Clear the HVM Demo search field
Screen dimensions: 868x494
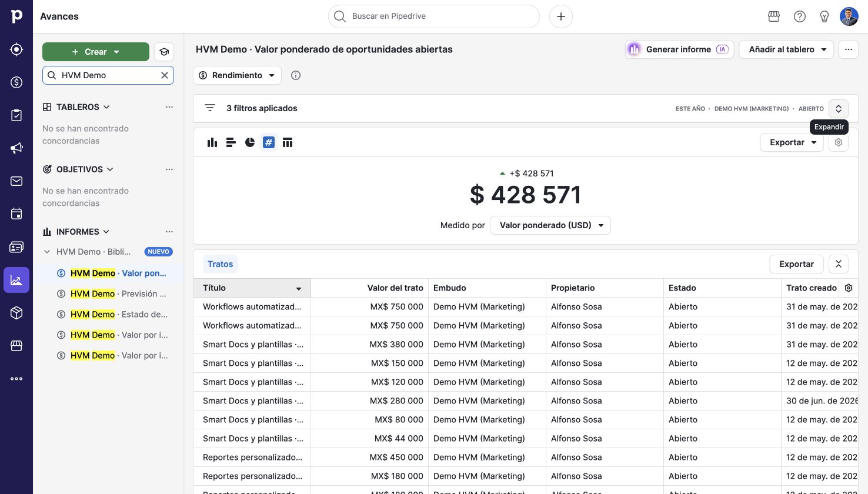click(x=165, y=75)
